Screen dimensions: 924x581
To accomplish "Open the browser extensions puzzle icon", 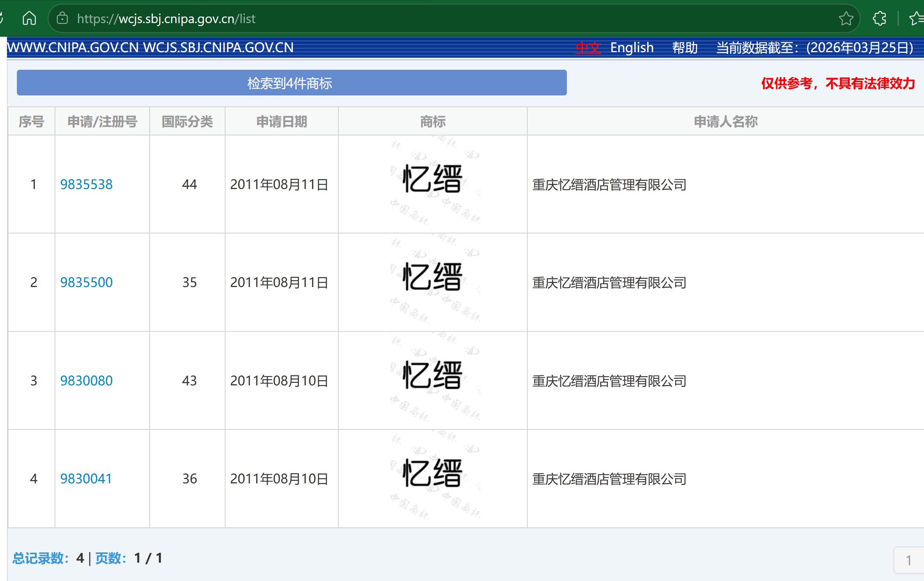I will [880, 18].
